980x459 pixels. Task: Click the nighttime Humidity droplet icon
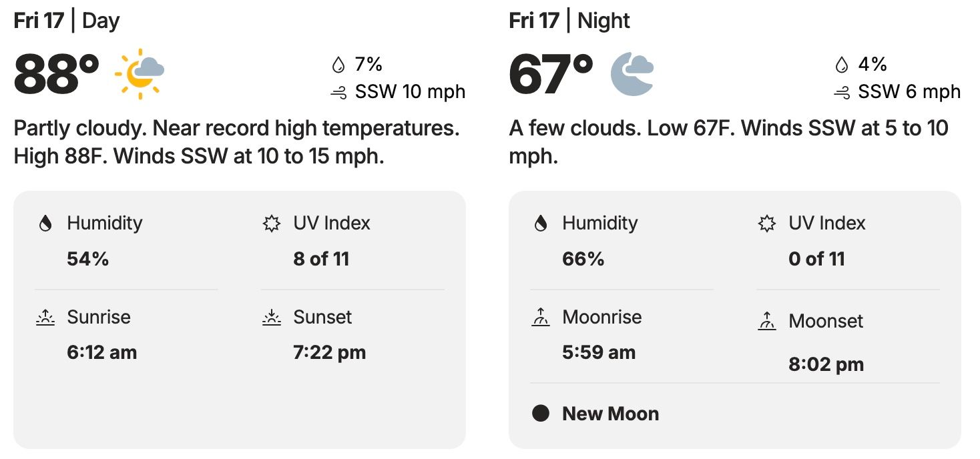(541, 223)
